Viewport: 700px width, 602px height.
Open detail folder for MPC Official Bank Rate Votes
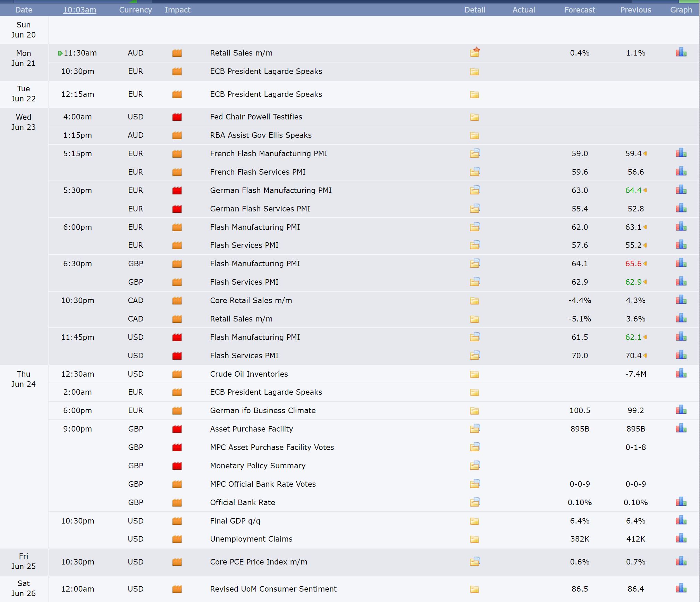pos(475,484)
